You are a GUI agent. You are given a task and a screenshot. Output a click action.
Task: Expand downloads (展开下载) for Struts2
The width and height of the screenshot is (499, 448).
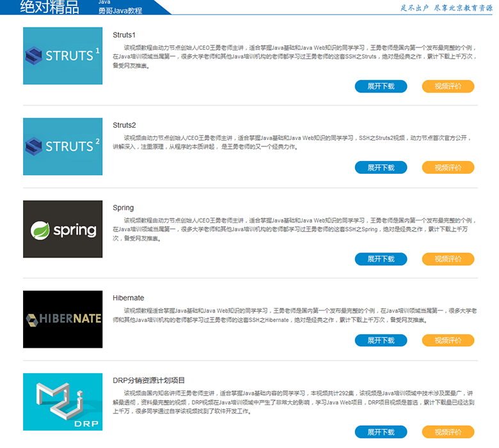(x=381, y=167)
